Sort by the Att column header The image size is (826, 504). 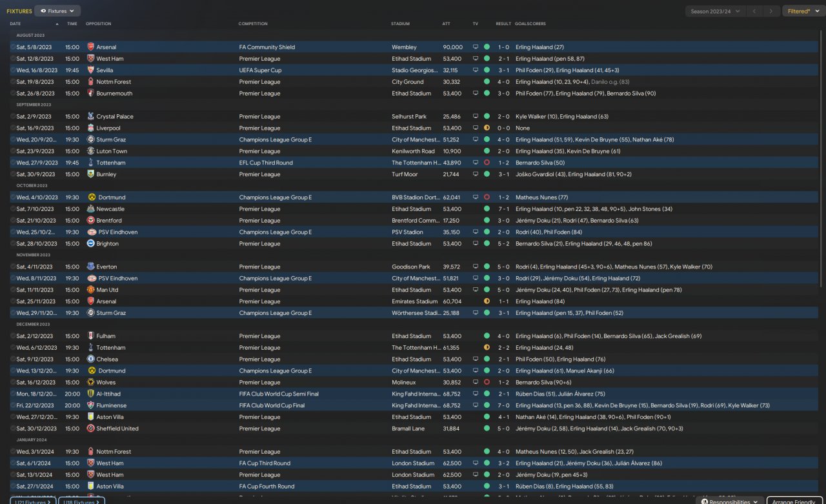point(447,24)
